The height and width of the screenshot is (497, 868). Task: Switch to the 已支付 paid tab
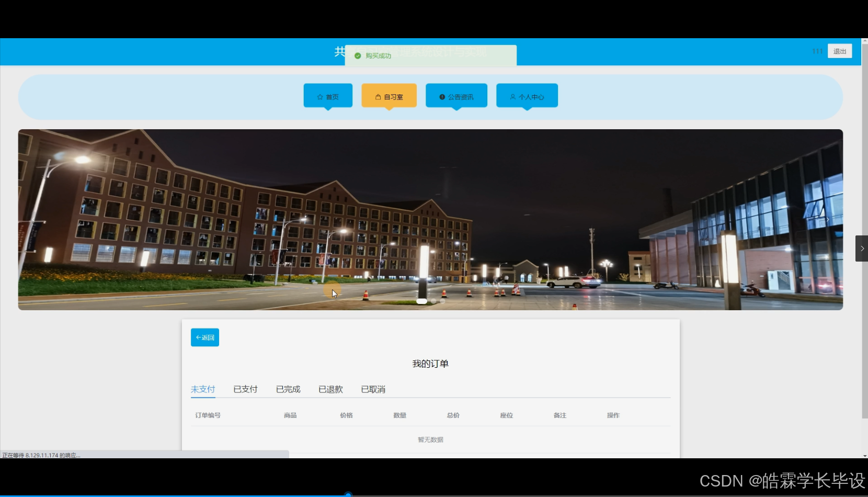(x=245, y=389)
